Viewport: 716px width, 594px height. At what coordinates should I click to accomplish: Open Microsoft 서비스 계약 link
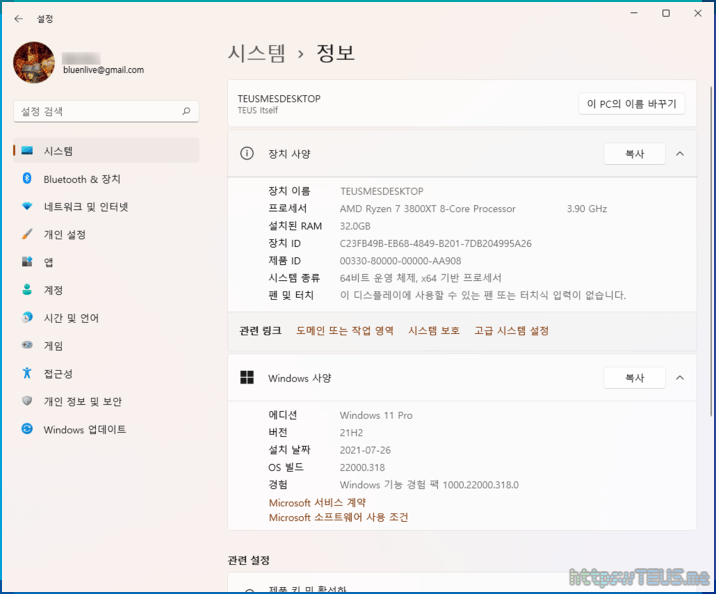click(317, 503)
